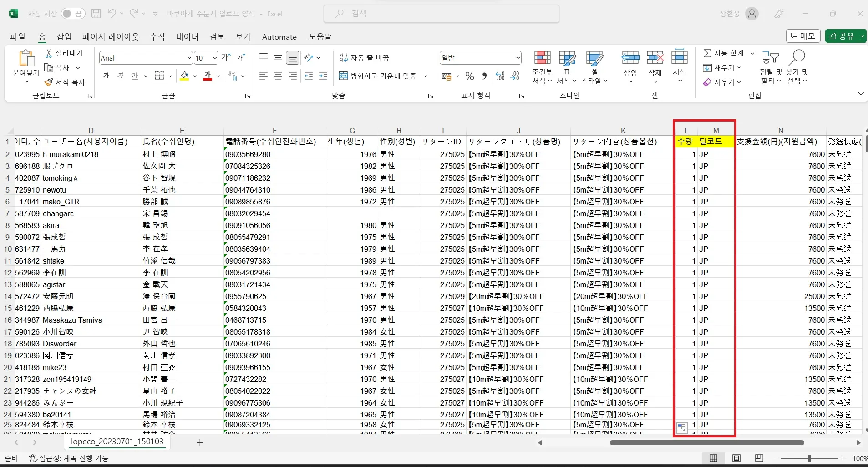Toggle the AutoSave switch

point(73,14)
